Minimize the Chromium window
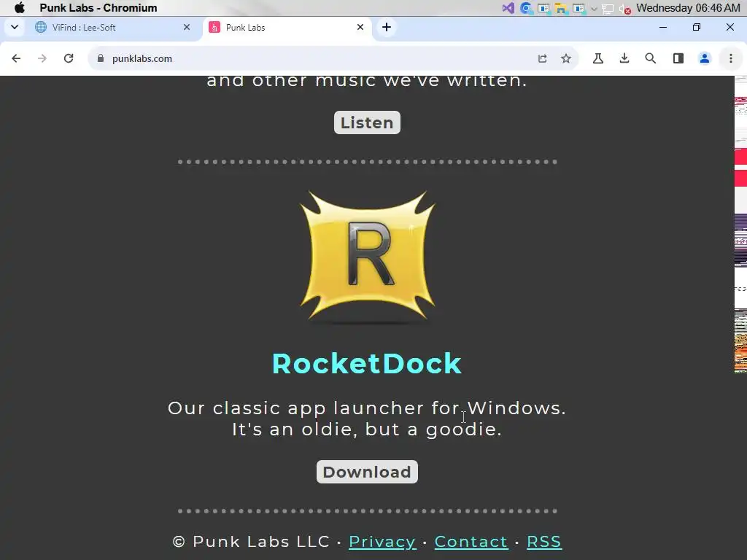Viewport: 747px width, 560px height. point(662,27)
